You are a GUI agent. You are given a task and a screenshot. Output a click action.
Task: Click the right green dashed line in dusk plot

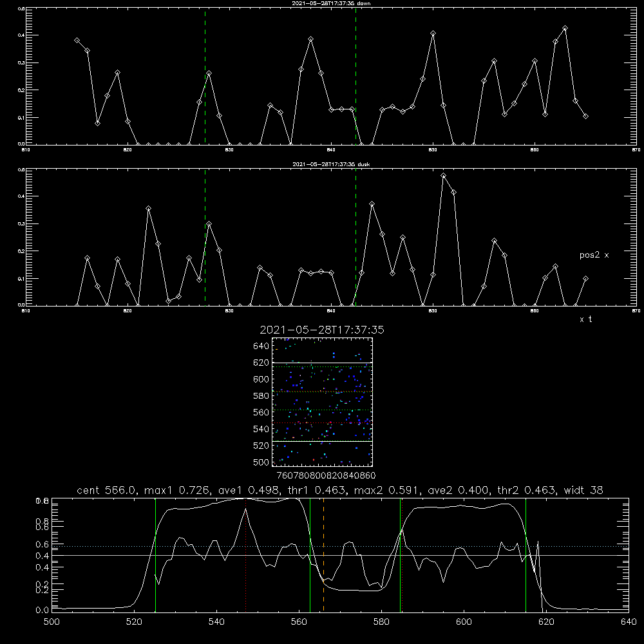(x=355, y=238)
